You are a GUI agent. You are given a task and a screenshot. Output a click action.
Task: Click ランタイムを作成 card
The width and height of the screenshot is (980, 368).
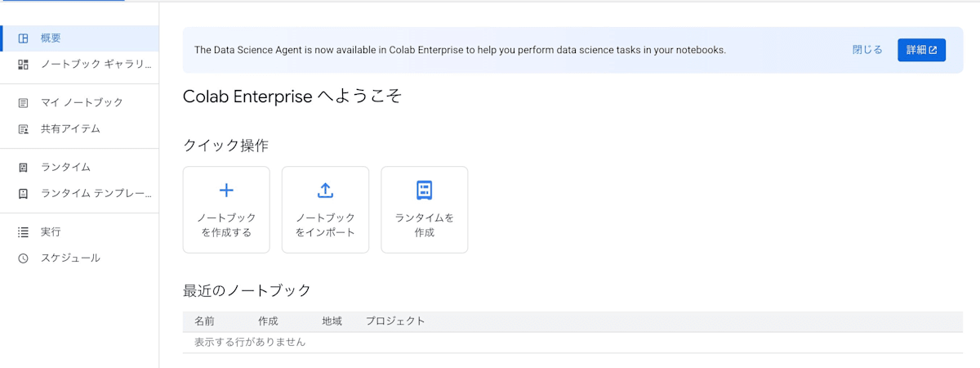424,209
